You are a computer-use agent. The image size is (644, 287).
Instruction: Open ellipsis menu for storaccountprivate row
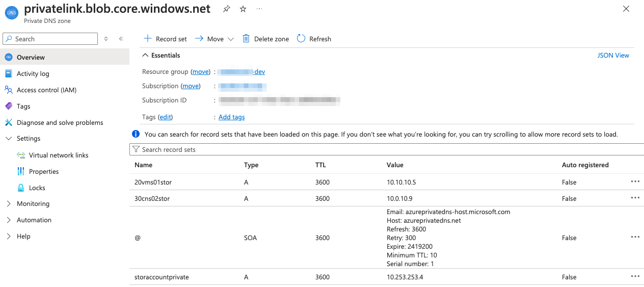click(x=635, y=276)
